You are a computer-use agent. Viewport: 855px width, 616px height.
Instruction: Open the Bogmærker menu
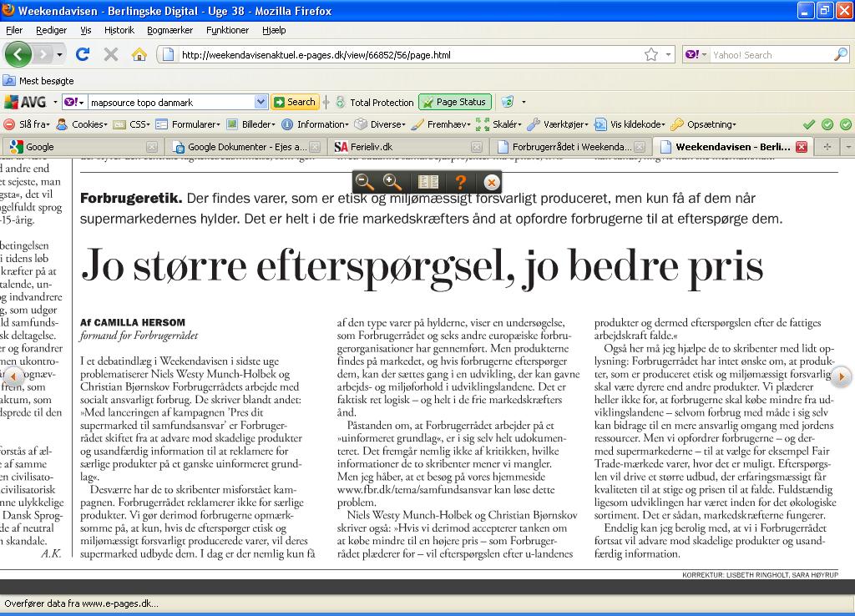tap(169, 30)
